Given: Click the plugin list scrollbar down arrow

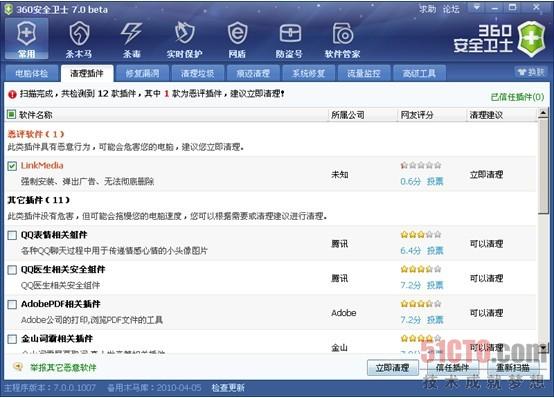Looking at the screenshot, I should click(543, 348).
